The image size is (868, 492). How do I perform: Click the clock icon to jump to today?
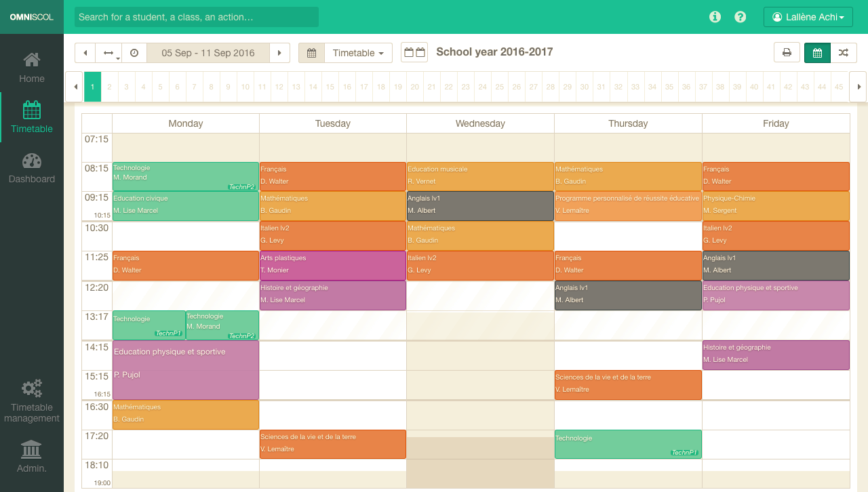pyautogui.click(x=134, y=52)
